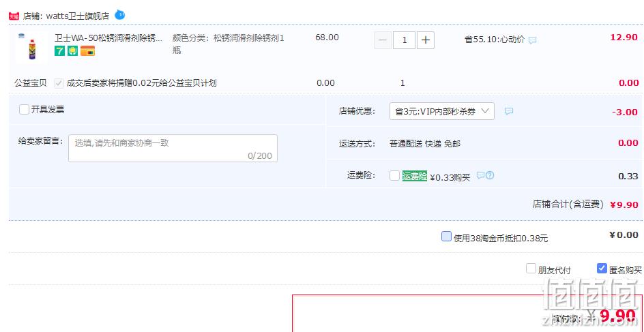Click comment icon next to 运费险 price

(x=480, y=176)
